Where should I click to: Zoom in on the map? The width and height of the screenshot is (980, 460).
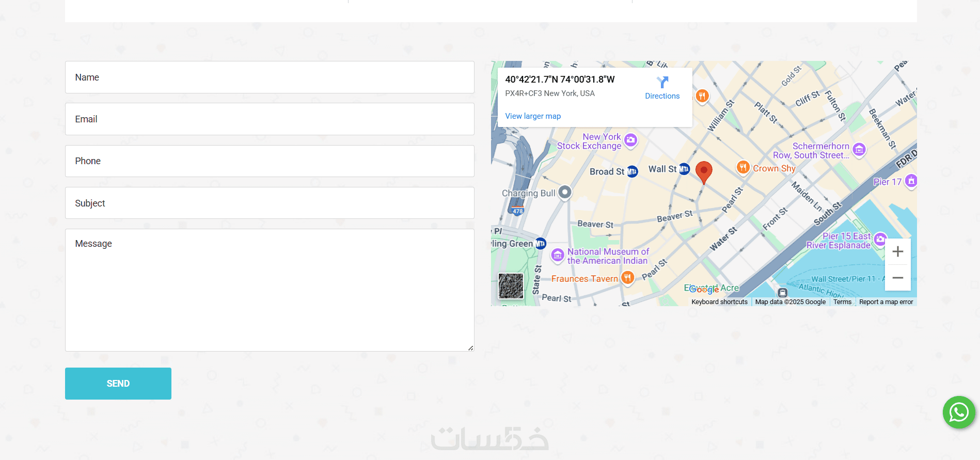point(898,251)
